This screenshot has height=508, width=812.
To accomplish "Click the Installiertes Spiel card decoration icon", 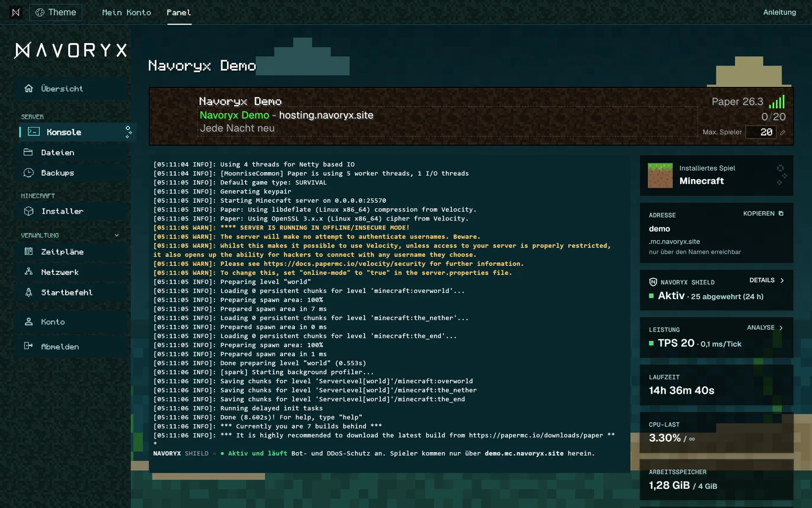I will pos(782,175).
